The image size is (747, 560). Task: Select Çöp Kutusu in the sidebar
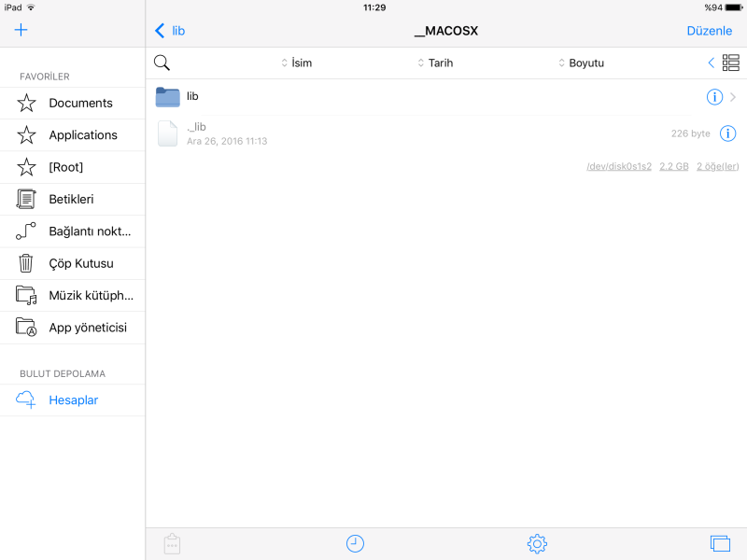[x=80, y=263]
